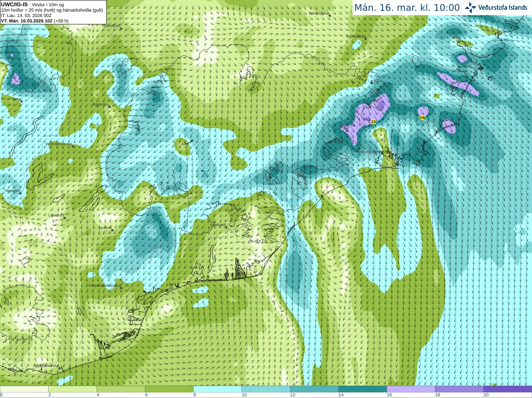532x398 pixels.
Task: Click the 'Setur' place label
Action: tap(17, 99)
